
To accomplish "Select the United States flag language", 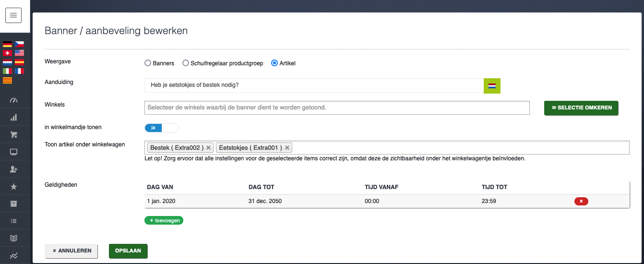I will pos(19,53).
